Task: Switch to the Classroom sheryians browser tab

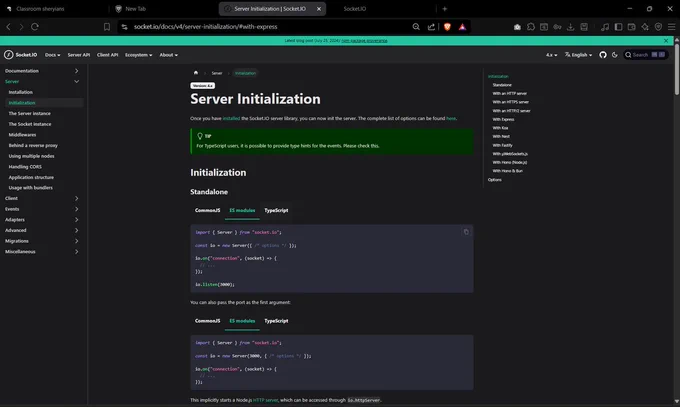Action: 40,9
